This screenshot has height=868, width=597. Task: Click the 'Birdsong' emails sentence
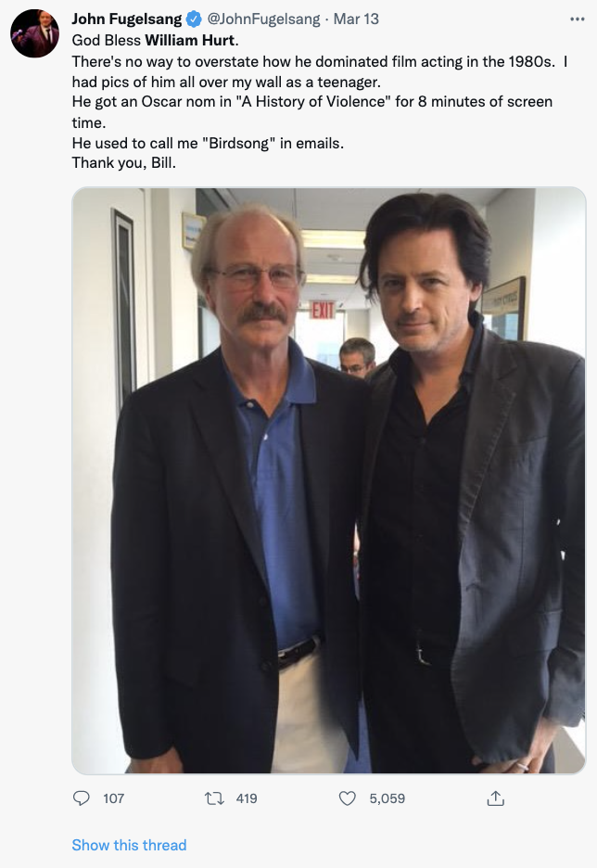208,143
